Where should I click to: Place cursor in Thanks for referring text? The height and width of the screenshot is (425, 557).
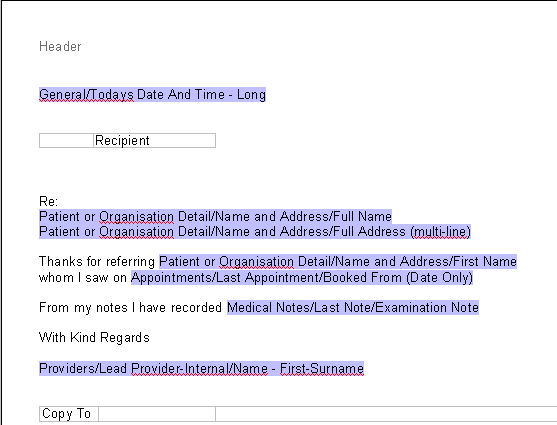(x=97, y=262)
